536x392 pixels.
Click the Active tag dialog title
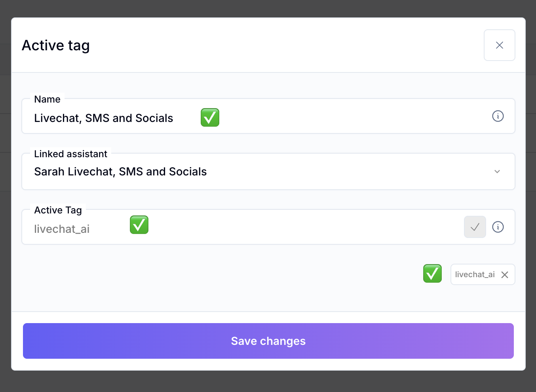[x=56, y=46]
